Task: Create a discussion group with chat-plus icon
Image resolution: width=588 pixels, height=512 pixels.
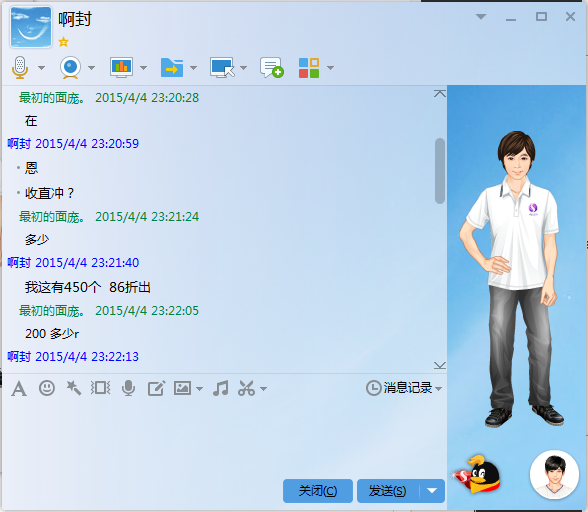Action: click(272, 68)
